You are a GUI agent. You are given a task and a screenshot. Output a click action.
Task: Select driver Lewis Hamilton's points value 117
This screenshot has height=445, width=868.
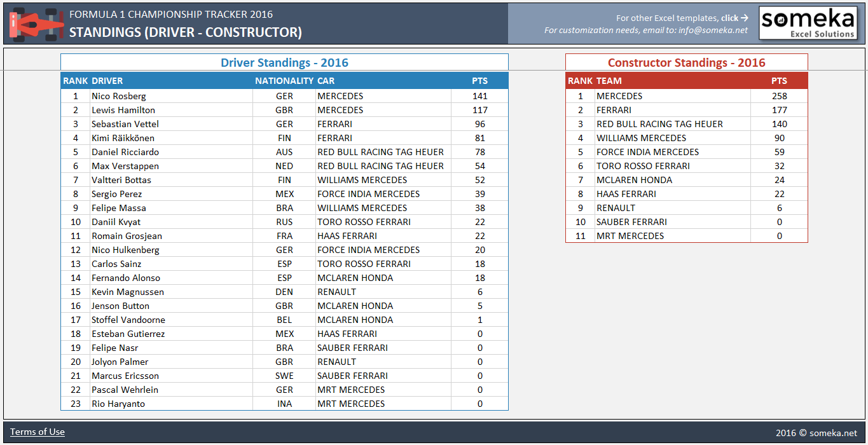[x=480, y=110]
